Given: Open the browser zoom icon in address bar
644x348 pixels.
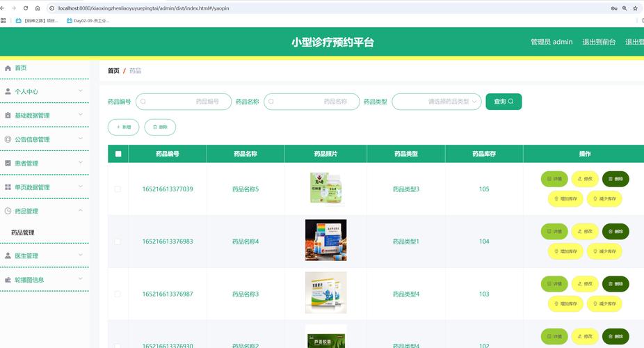Looking at the screenshot, I should pos(625,8).
